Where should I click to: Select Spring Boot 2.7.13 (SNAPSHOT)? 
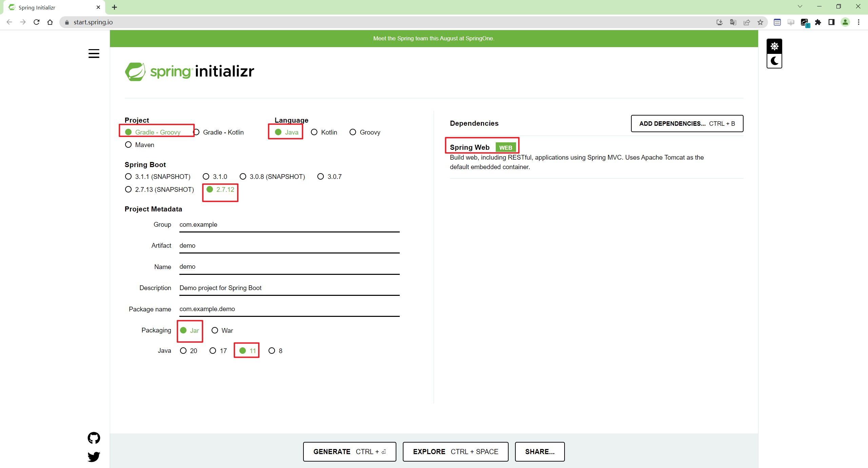pyautogui.click(x=160, y=189)
